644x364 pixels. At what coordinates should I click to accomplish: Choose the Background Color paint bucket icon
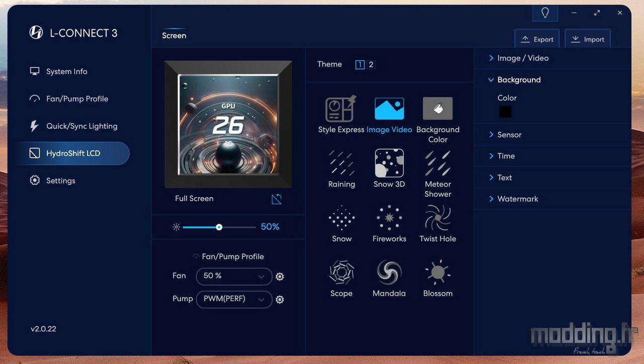pos(438,109)
